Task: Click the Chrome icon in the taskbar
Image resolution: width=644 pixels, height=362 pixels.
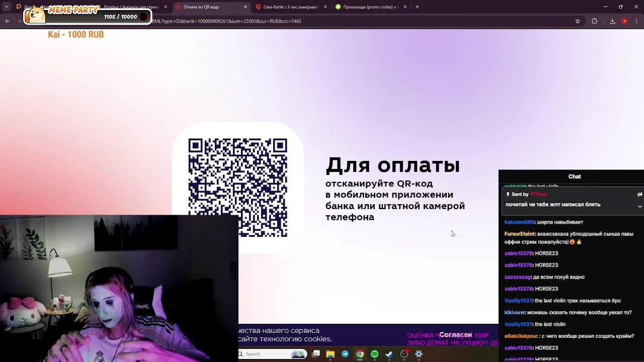Action: coord(360,354)
